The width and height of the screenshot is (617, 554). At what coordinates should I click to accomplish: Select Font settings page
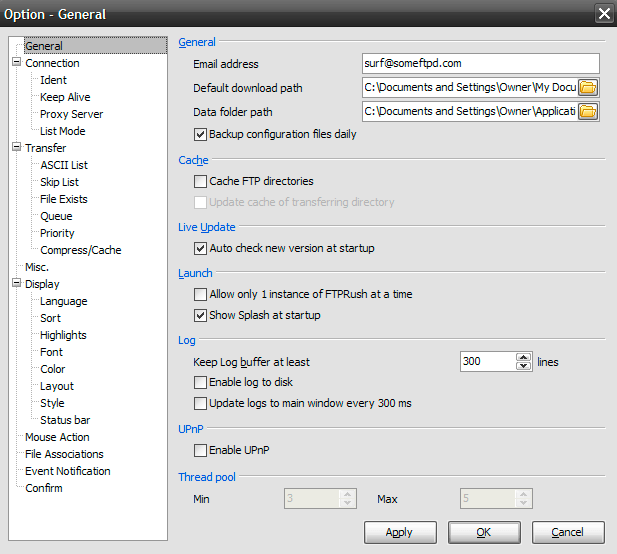51,352
